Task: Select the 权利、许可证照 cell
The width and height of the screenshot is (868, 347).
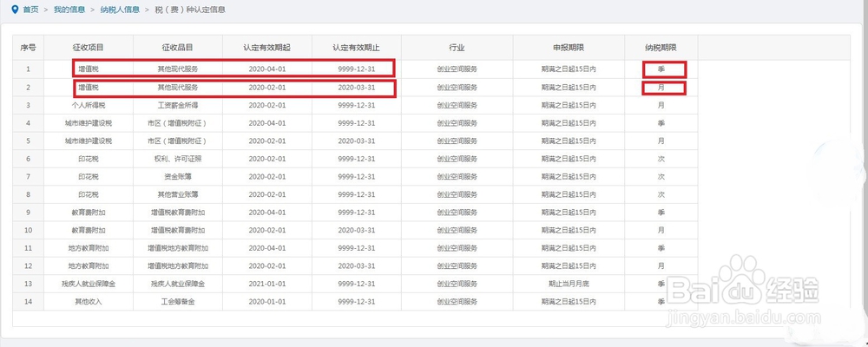Action: [178, 159]
